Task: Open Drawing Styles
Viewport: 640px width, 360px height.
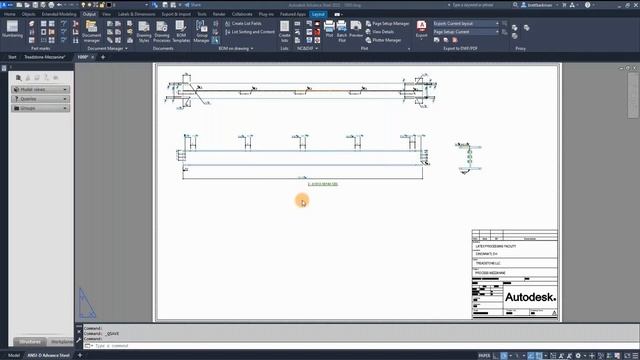Action: tap(144, 31)
